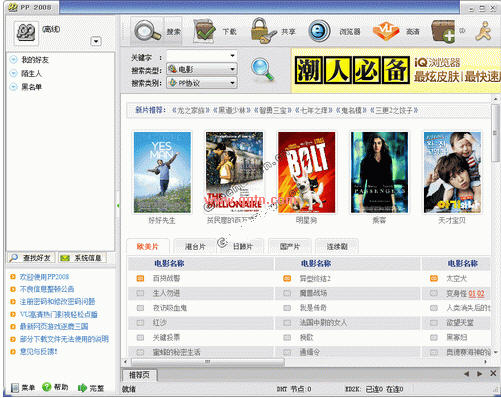Click the orange film icon beside 百货战警
This screenshot has width=501, height=398.
[140, 278]
